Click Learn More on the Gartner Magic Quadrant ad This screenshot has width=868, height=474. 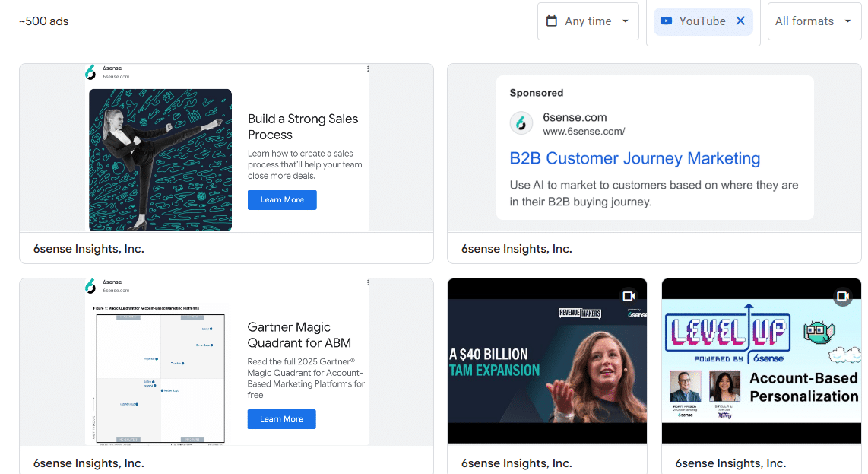click(281, 419)
